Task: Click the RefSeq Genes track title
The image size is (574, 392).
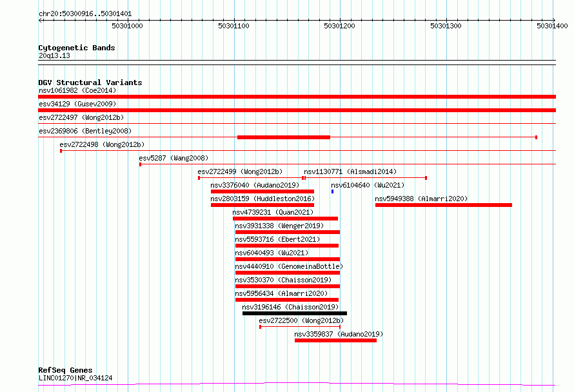Action: point(65,371)
